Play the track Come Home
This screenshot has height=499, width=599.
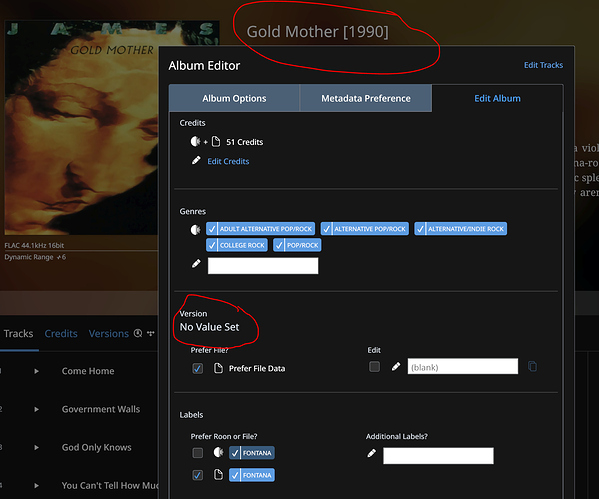point(36,371)
